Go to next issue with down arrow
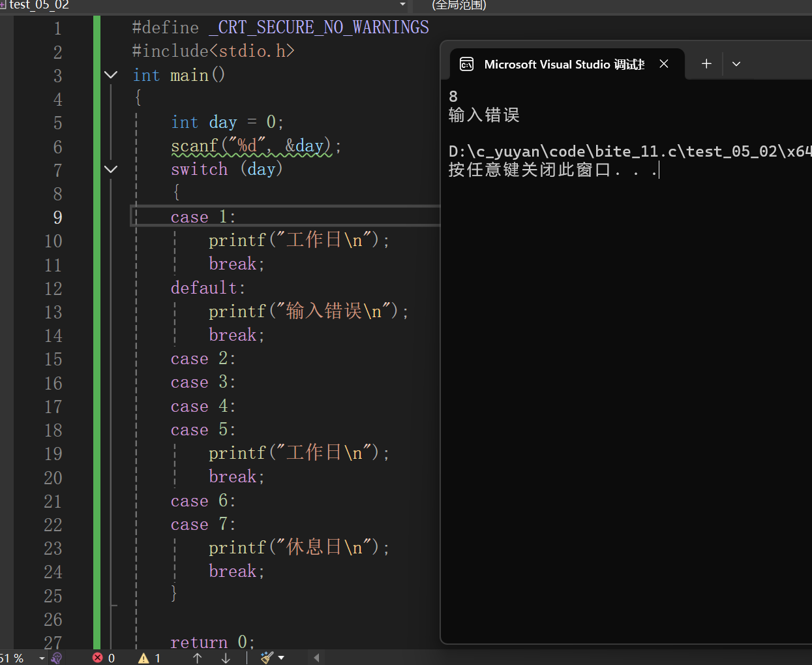 (x=226, y=658)
